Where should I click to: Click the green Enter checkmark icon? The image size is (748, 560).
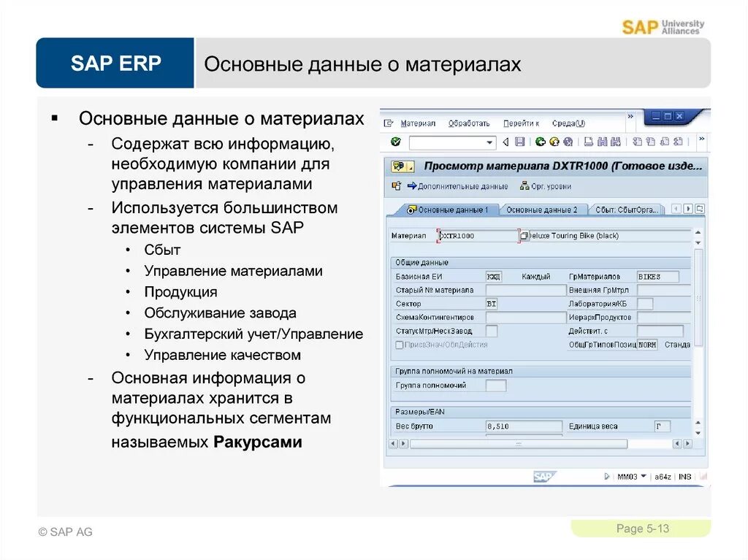tap(395, 142)
